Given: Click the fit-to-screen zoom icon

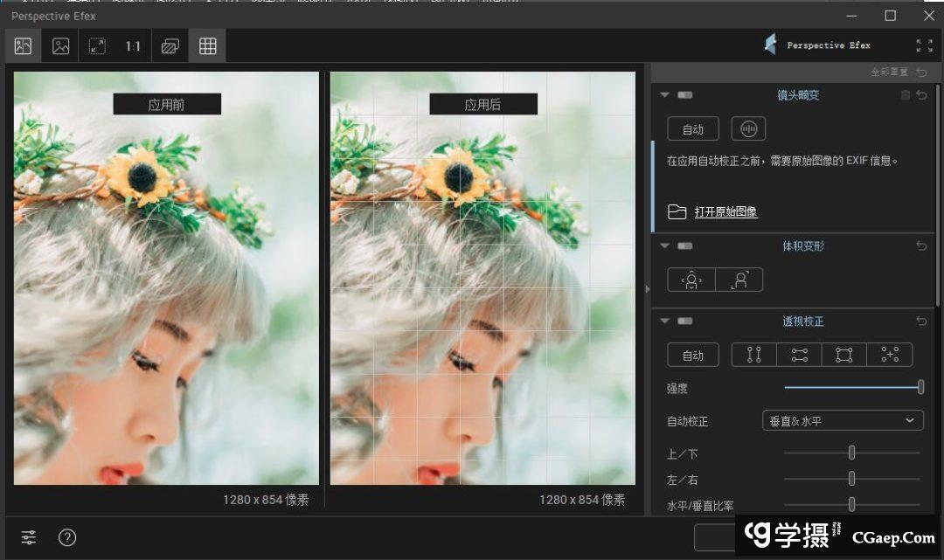Looking at the screenshot, I should pos(97,46).
